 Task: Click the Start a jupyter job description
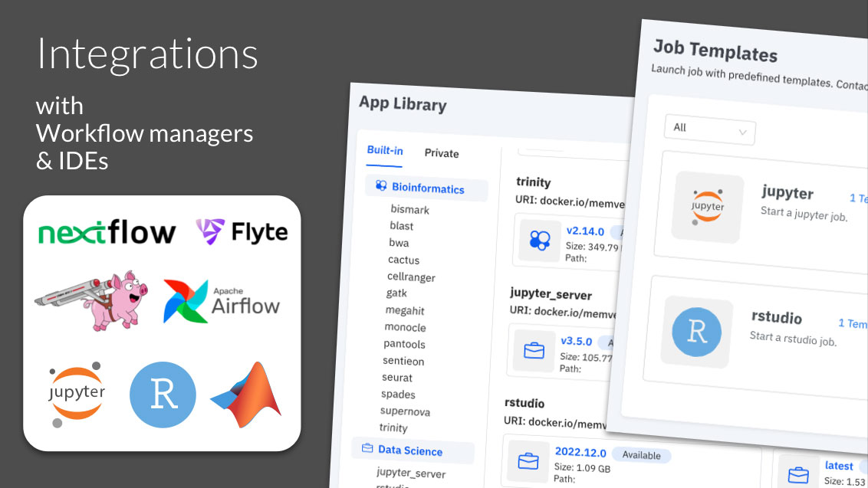[804, 215]
